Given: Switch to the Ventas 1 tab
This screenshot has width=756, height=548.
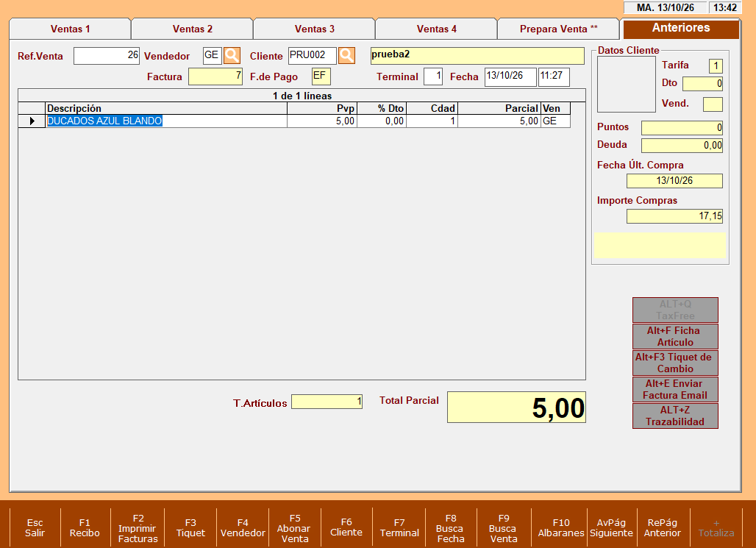Looking at the screenshot, I should coord(71,29).
